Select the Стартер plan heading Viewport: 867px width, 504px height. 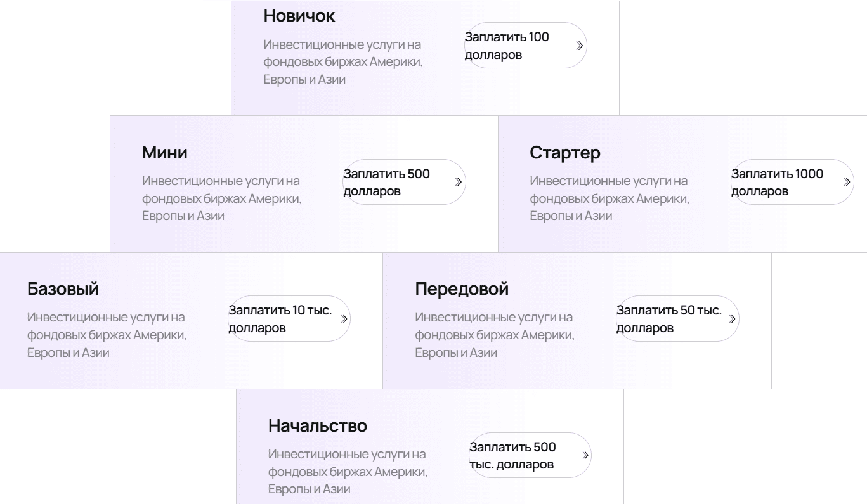(x=564, y=153)
